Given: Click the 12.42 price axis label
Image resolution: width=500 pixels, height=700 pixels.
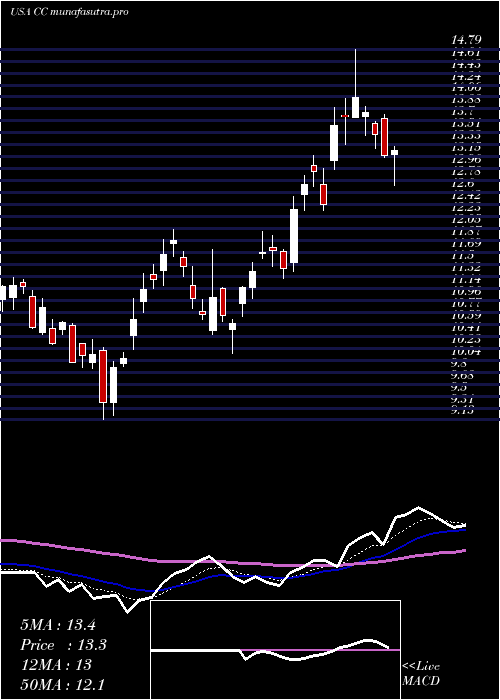Looking at the screenshot, I should pos(466,196).
